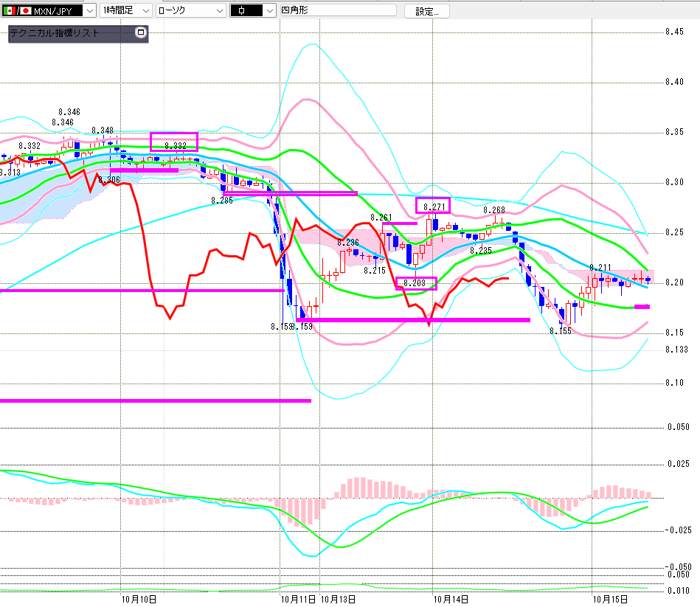Click the 8.155 low price label
The height and width of the screenshot is (607, 700).
[560, 332]
